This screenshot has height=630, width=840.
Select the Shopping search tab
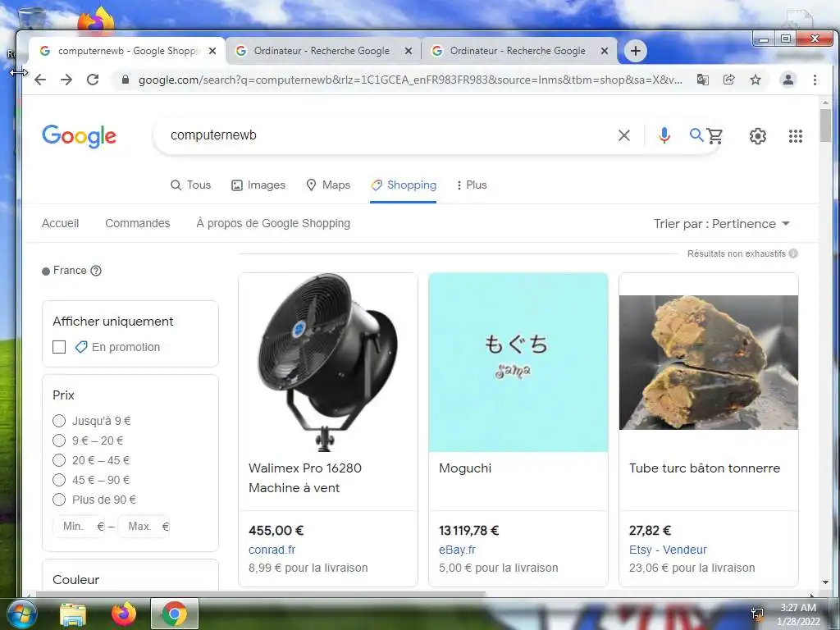[x=404, y=185]
